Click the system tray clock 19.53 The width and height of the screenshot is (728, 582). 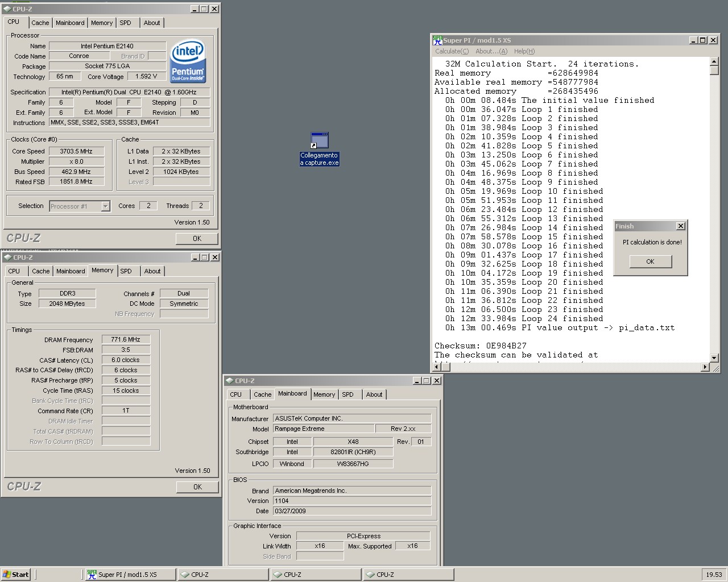point(714,575)
